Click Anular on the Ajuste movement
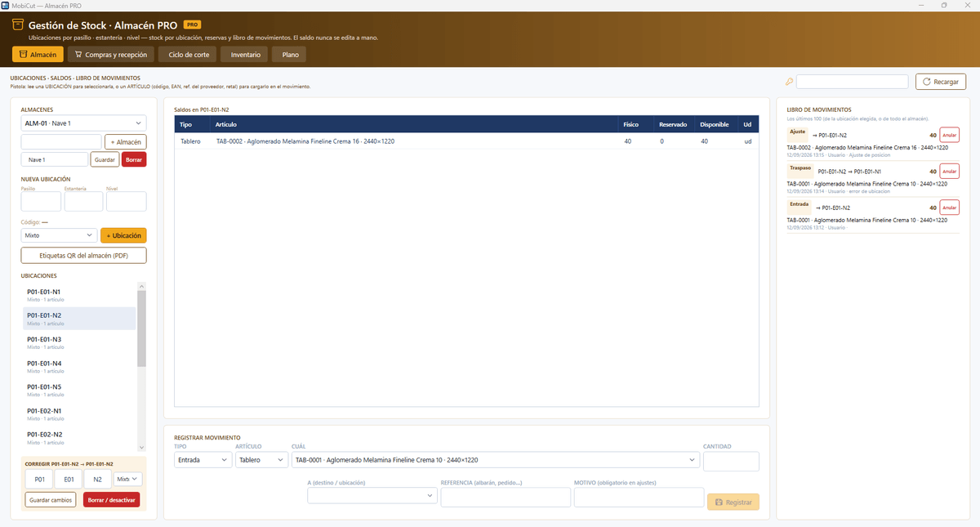Image resolution: width=980 pixels, height=527 pixels. point(950,136)
